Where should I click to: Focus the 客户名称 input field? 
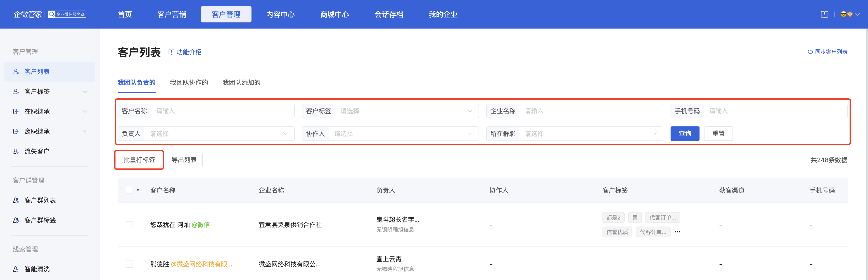(206, 111)
